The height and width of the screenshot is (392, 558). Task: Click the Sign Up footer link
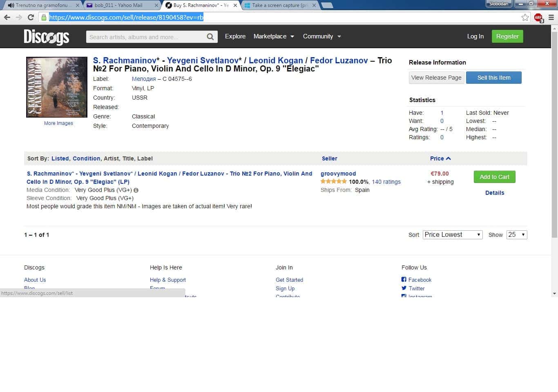tap(285, 288)
